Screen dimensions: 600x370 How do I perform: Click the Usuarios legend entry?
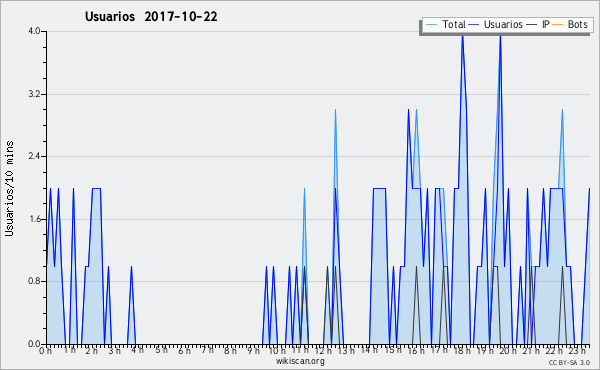(x=496, y=24)
